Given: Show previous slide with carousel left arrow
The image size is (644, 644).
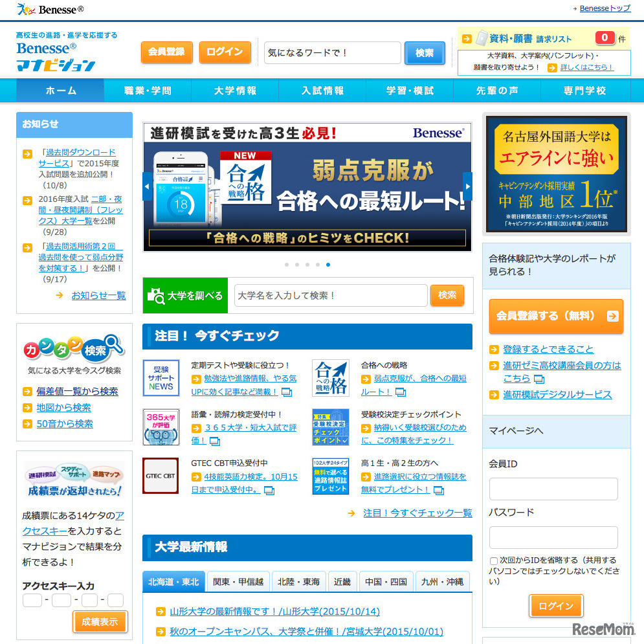Looking at the screenshot, I should (x=147, y=186).
